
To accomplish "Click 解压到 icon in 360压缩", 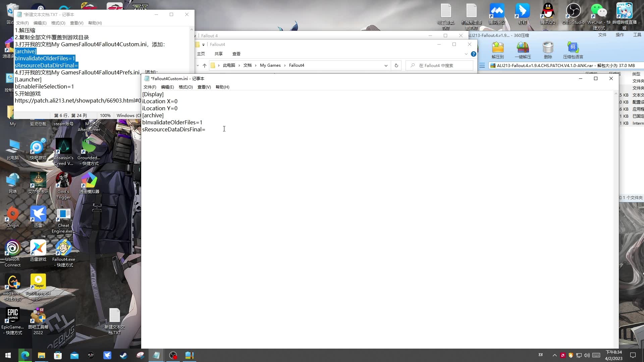I will [498, 50].
